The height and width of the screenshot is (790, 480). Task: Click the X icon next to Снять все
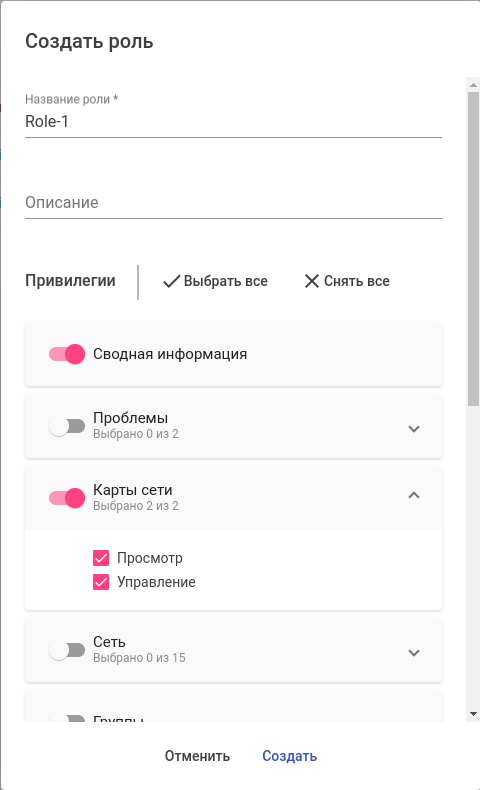pyautogui.click(x=312, y=281)
